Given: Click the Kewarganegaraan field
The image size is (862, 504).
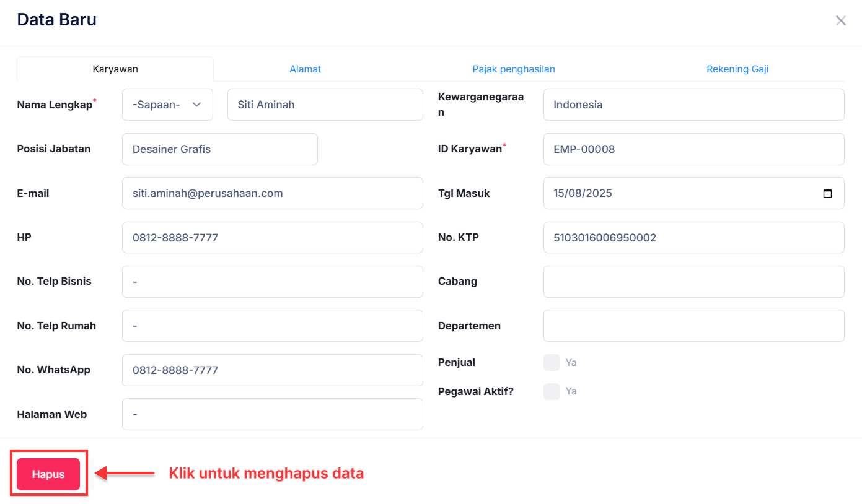Looking at the screenshot, I should [x=693, y=105].
